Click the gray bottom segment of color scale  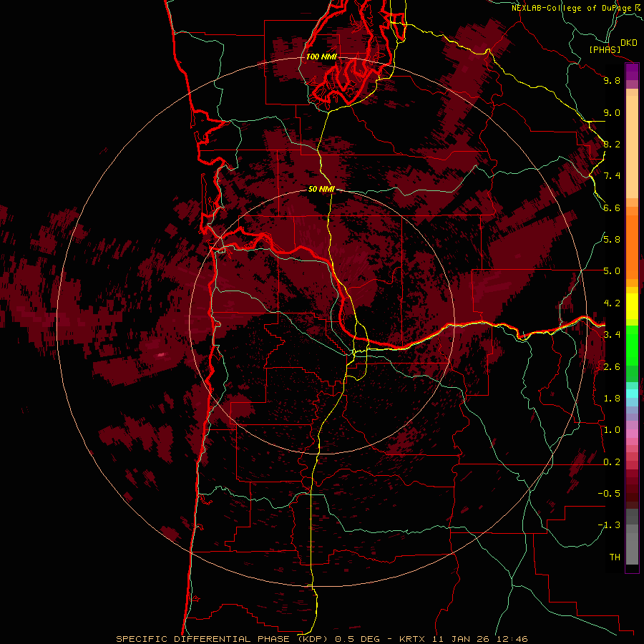(632, 548)
